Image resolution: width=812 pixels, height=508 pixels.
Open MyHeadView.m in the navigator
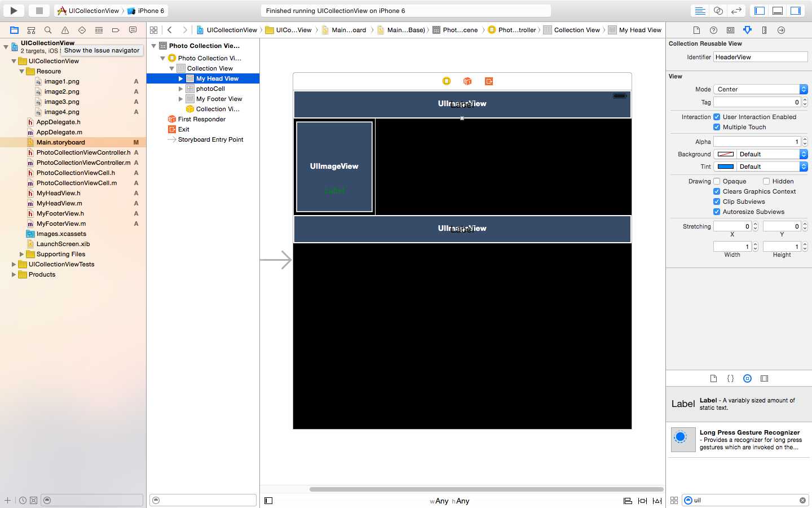pos(59,203)
